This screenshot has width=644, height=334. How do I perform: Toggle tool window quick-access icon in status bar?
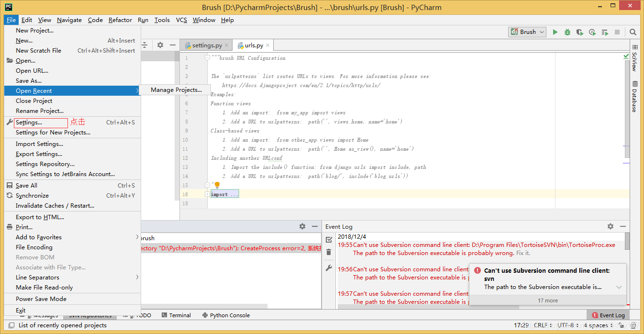(11, 325)
